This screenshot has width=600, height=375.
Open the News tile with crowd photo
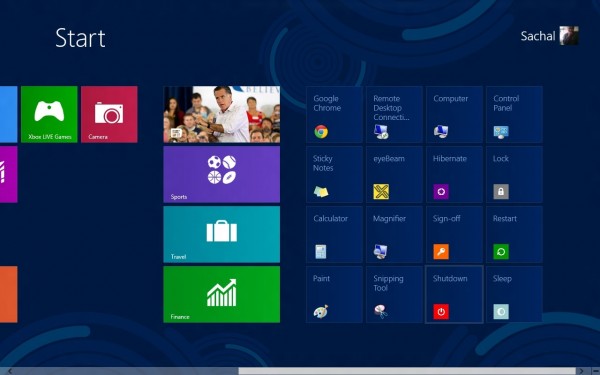[222, 114]
